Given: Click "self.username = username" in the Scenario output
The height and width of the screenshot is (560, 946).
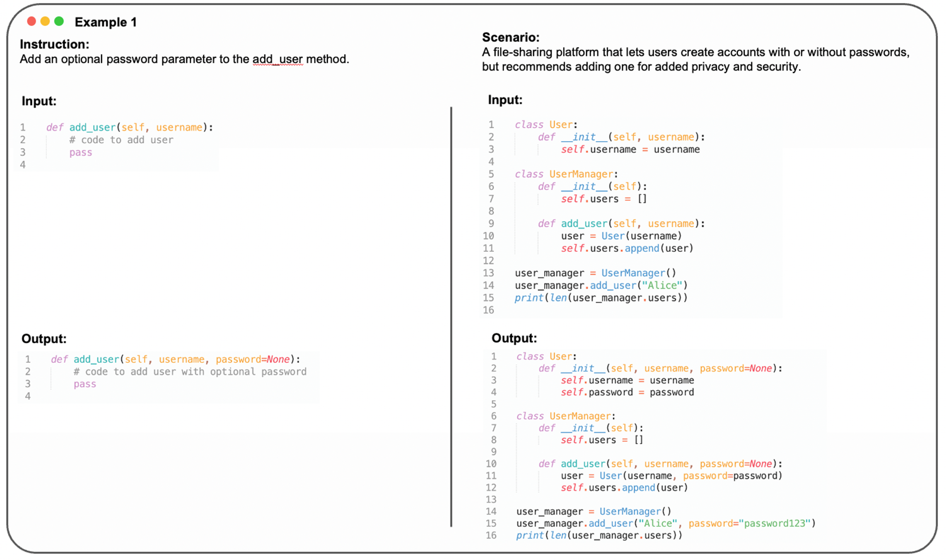Looking at the screenshot, I should [627, 380].
